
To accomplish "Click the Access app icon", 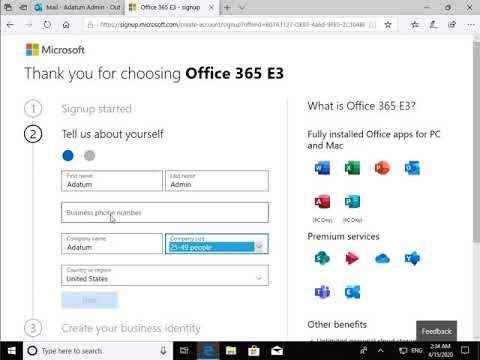I will pyautogui.click(x=322, y=201).
